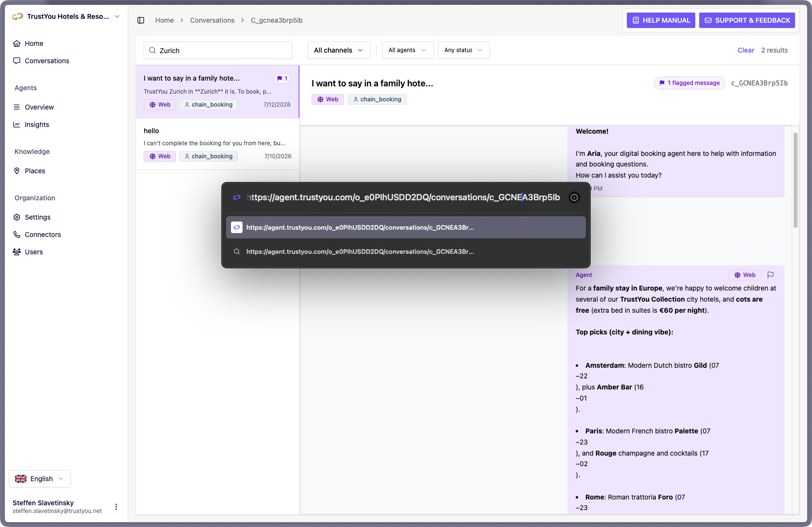Click the info icon in command palette
Viewport: 812px width, 527px height.
pos(574,197)
